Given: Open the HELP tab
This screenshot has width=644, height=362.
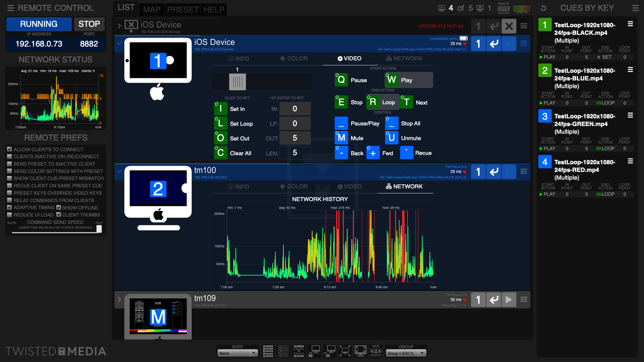Looking at the screenshot, I should click(x=214, y=9).
